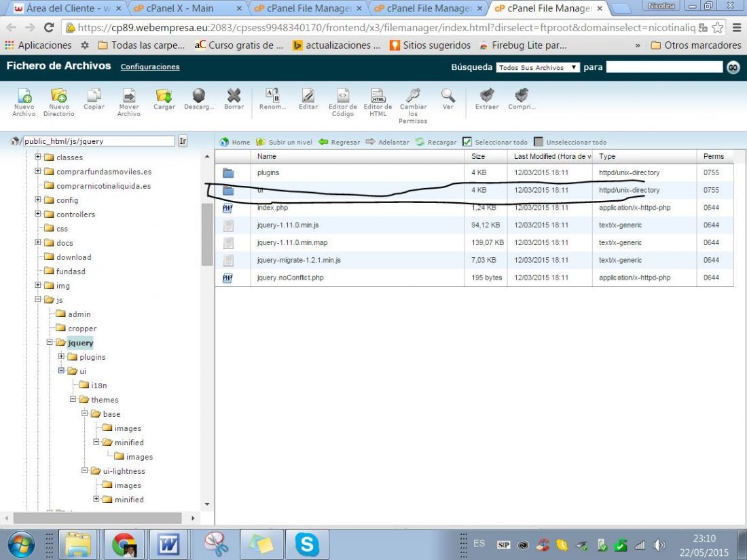Expand the docs folder node

(37, 242)
